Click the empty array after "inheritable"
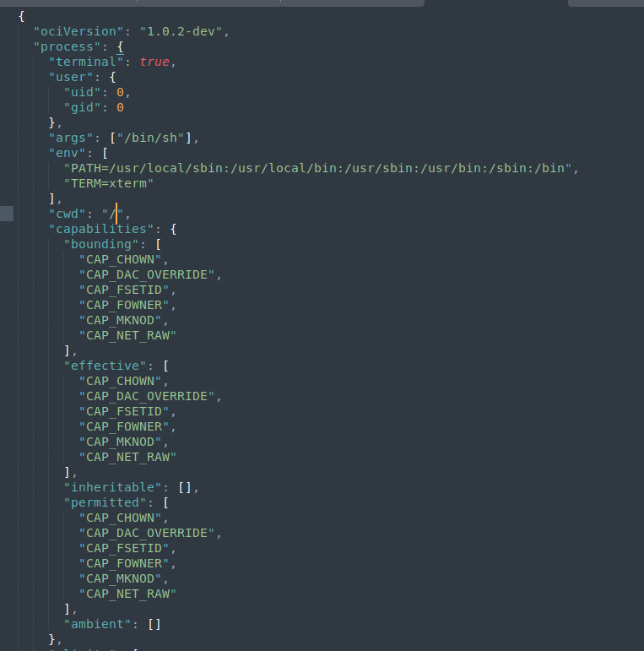This screenshot has height=651, width=644. (185, 487)
